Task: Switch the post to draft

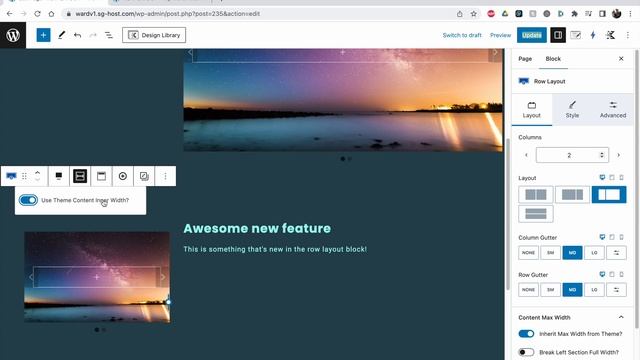Action: [x=462, y=35]
